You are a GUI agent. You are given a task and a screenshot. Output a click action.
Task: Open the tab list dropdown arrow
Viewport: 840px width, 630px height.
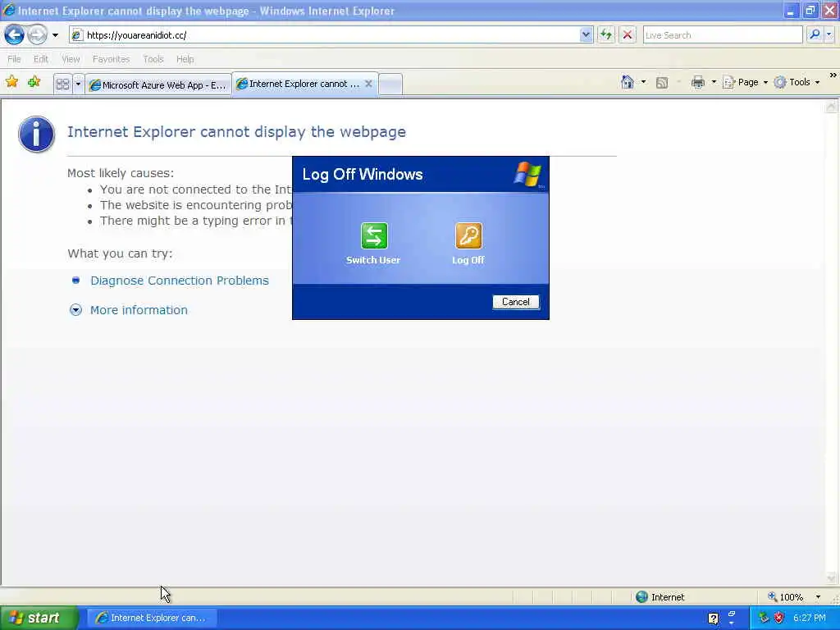[78, 84]
